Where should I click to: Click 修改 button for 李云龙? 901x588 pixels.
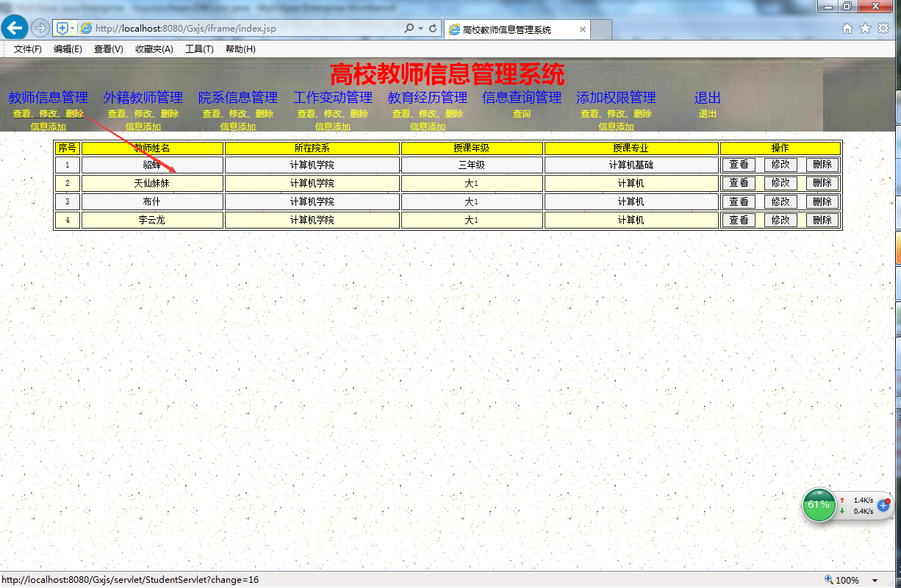click(x=780, y=220)
